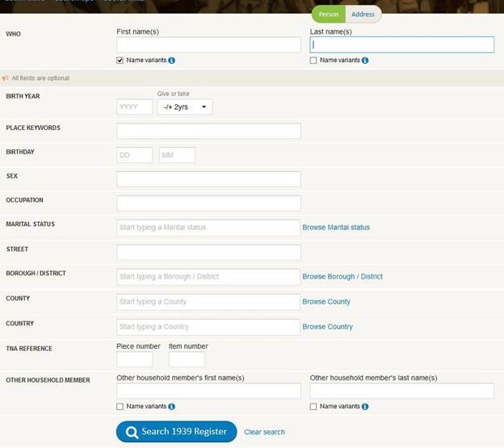The image size is (504, 448).
Task: Click the Birthday DD field
Action: pyautogui.click(x=135, y=155)
